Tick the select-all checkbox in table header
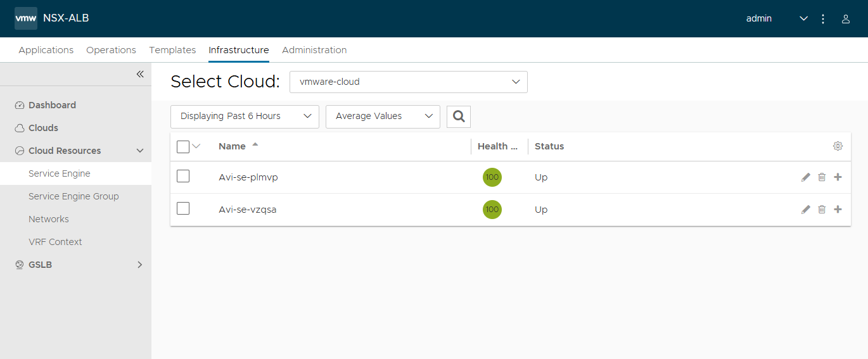The height and width of the screenshot is (359, 868). click(183, 147)
